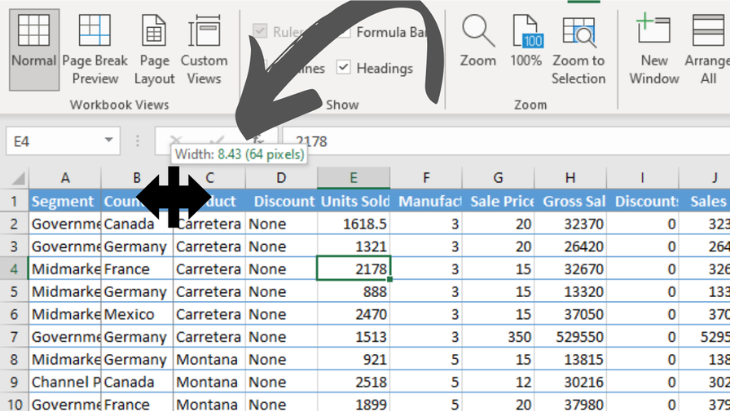The image size is (730, 411).
Task: Select Channel P cell in row 9
Action: pyautogui.click(x=65, y=382)
